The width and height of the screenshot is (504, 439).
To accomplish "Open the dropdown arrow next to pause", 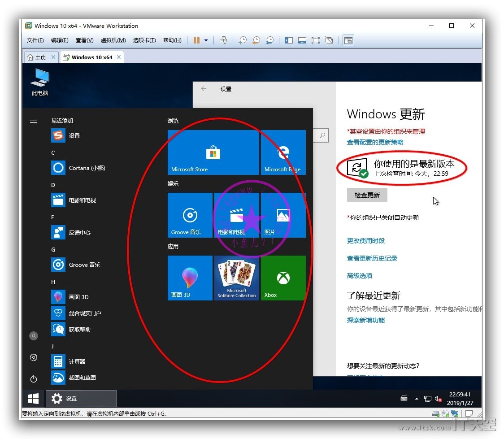I will pyautogui.click(x=206, y=40).
